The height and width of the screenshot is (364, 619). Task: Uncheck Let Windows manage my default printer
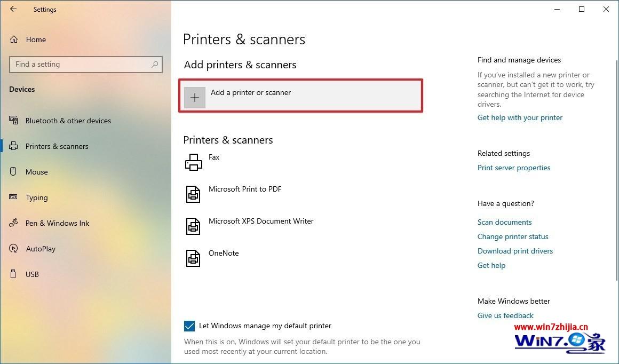click(189, 326)
